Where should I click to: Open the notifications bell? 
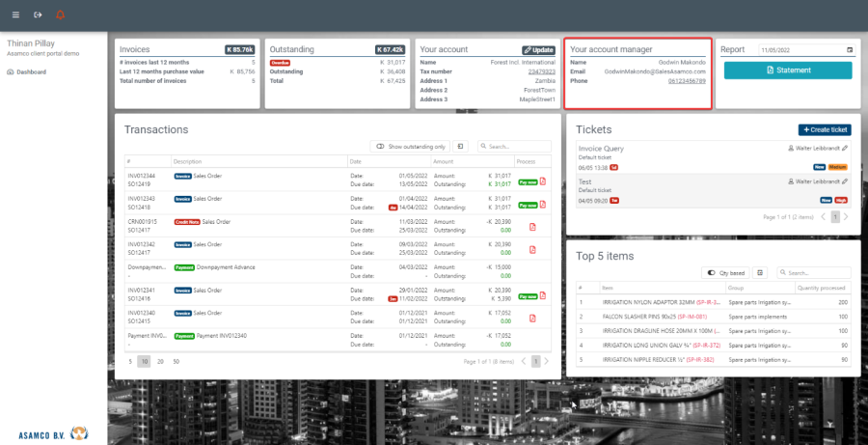coord(61,15)
